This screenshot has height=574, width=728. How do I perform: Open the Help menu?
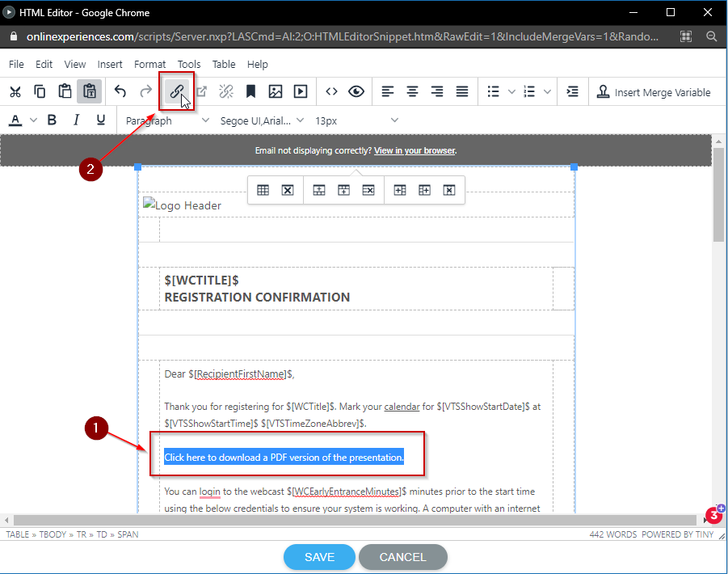257,64
